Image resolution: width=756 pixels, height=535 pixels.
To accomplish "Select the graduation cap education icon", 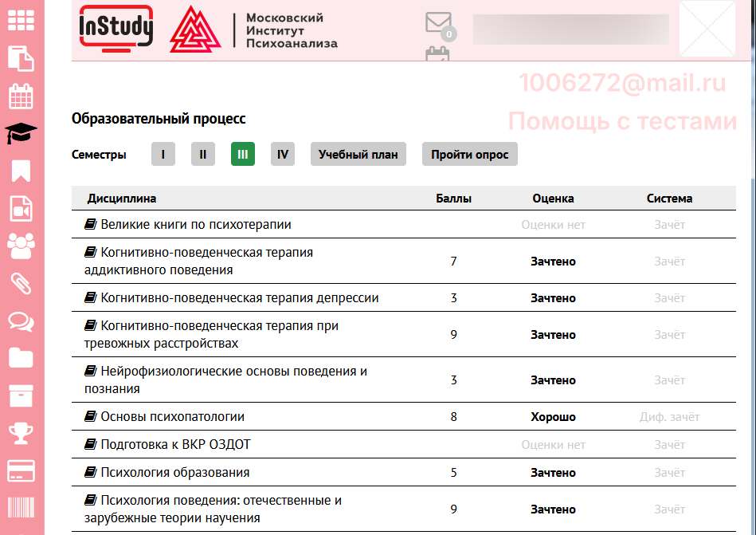I will coord(21,134).
